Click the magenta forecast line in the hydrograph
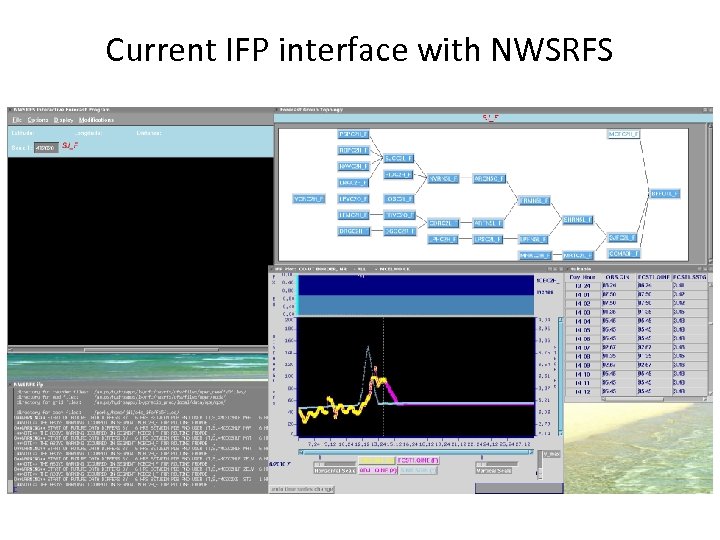 coord(391,391)
